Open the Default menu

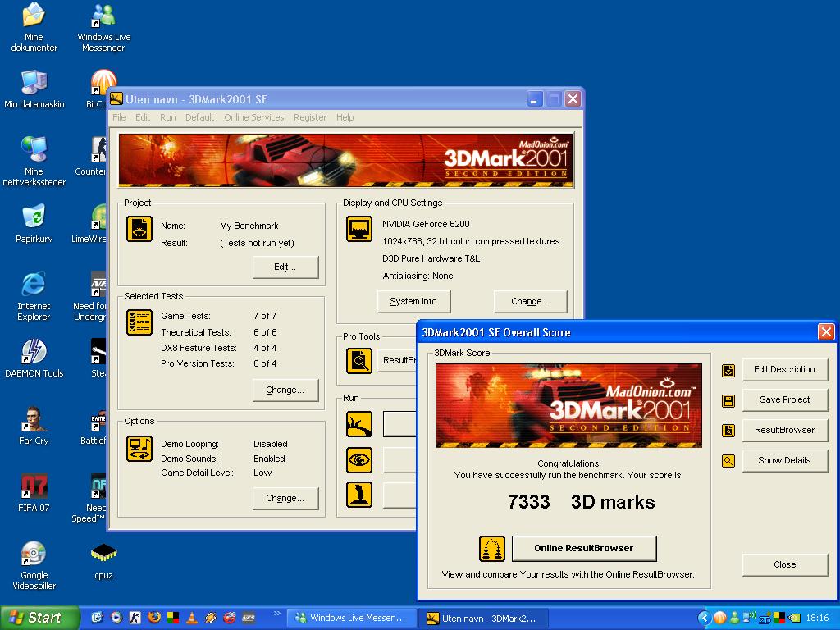[x=200, y=117]
